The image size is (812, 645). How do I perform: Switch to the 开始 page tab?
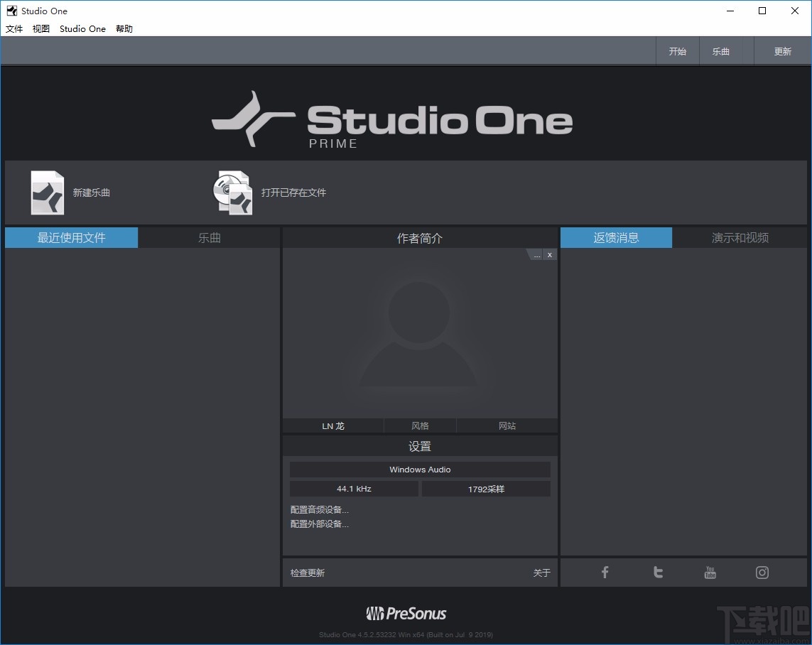click(677, 51)
